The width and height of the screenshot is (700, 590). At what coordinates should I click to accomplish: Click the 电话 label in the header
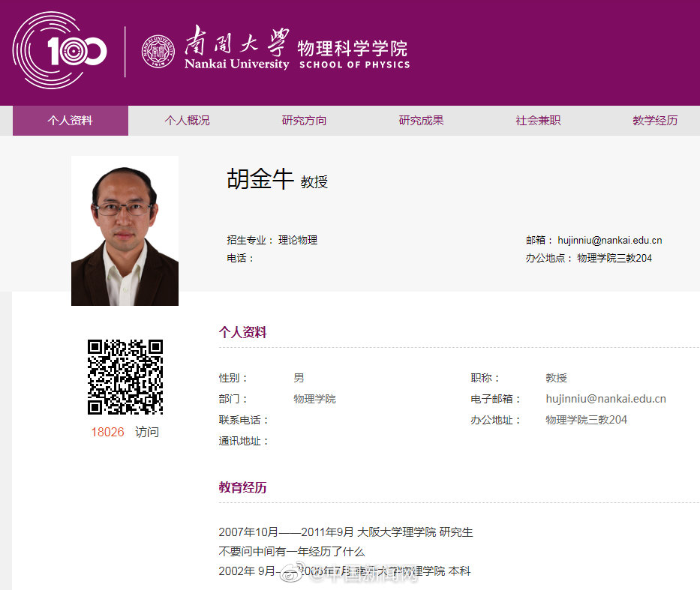[x=240, y=258]
